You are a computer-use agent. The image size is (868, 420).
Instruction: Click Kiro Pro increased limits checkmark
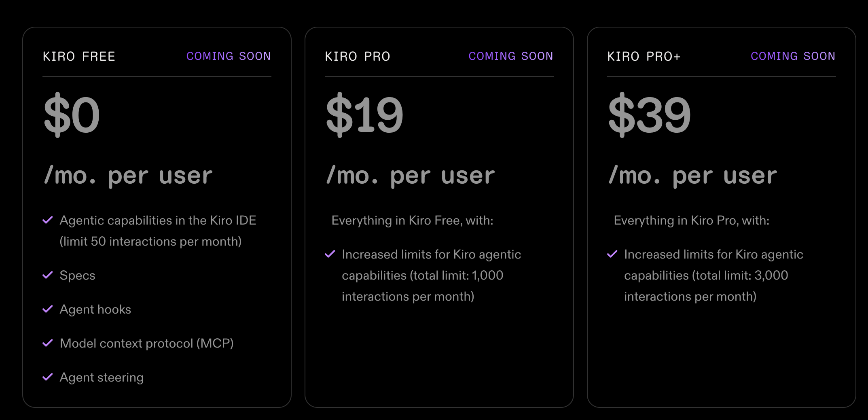[x=330, y=254]
